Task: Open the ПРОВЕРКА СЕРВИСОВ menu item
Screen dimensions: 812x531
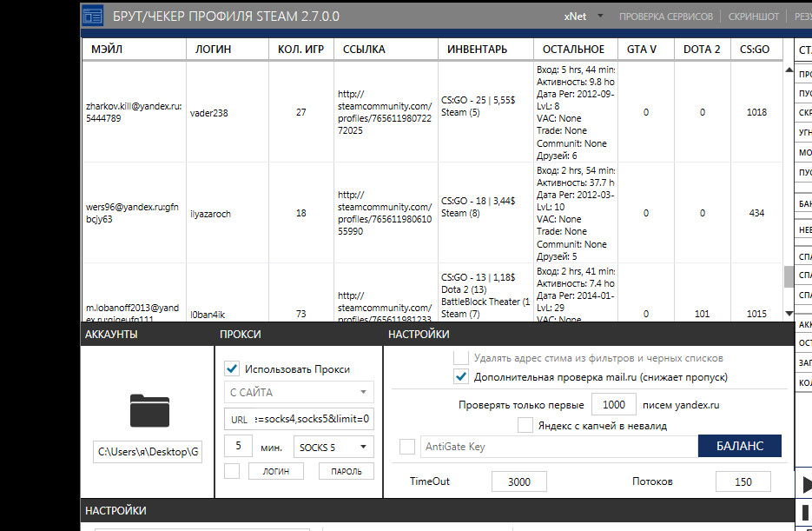Action: [x=666, y=17]
